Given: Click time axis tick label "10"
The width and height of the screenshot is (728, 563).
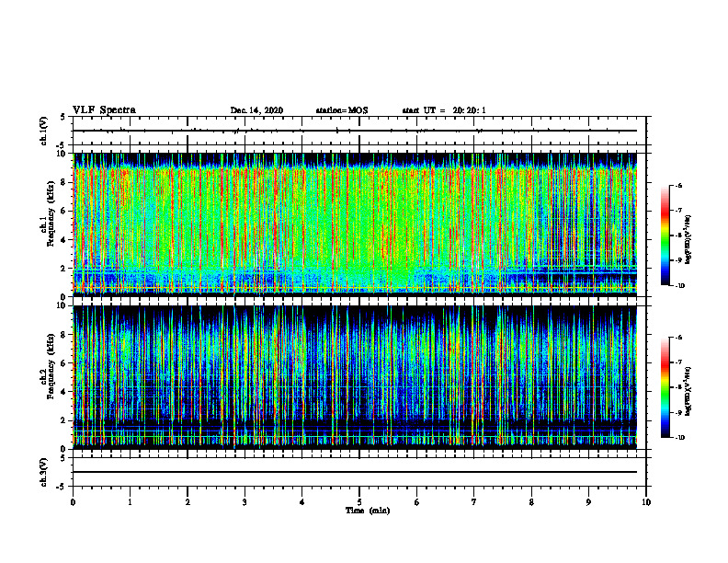Looking at the screenshot, I should tap(646, 502).
